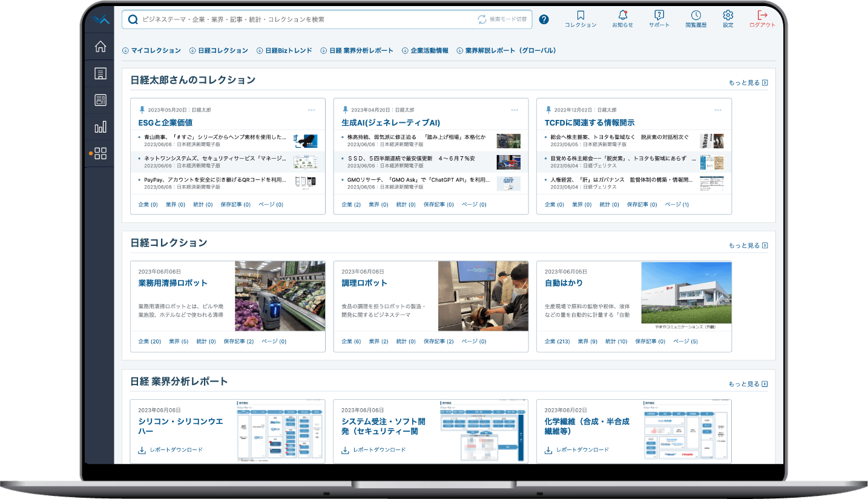Open 設定 gear settings
The image size is (868, 499).
pos(728,19)
